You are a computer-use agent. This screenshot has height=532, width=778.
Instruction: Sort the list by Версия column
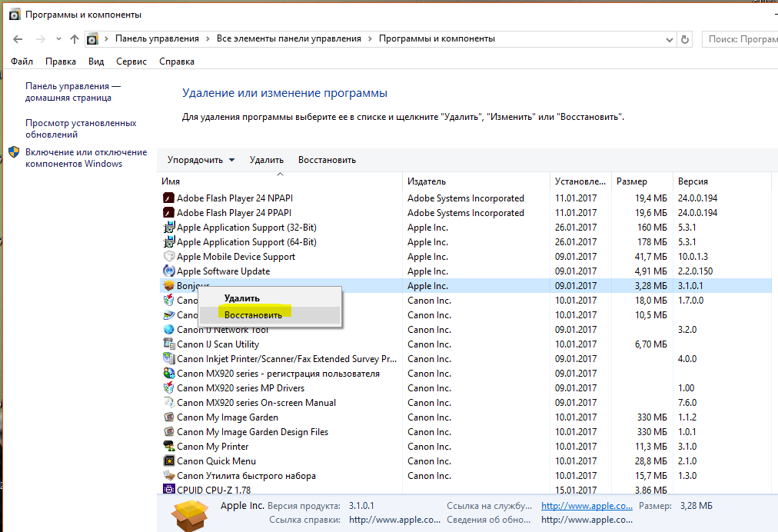point(722,181)
